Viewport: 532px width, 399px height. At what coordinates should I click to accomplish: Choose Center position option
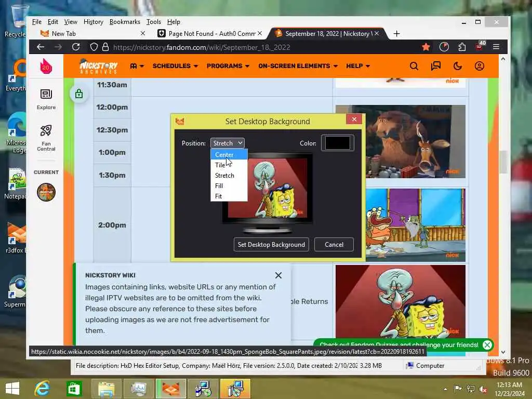point(229,155)
